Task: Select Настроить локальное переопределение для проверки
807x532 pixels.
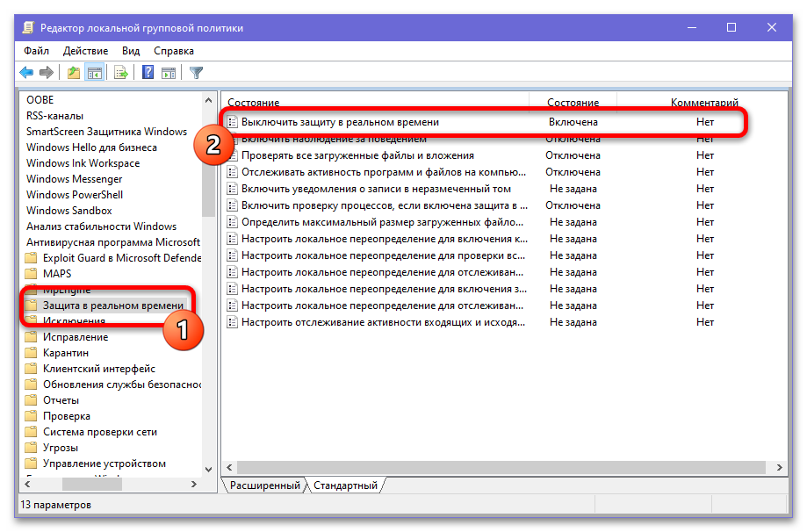Action: 384,255
